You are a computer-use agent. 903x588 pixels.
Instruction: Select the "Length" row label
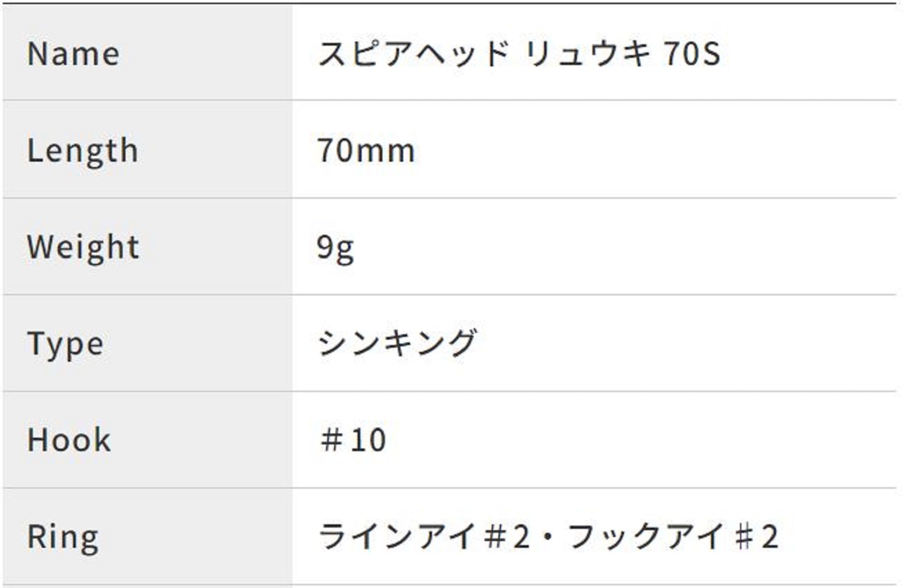pos(83,151)
